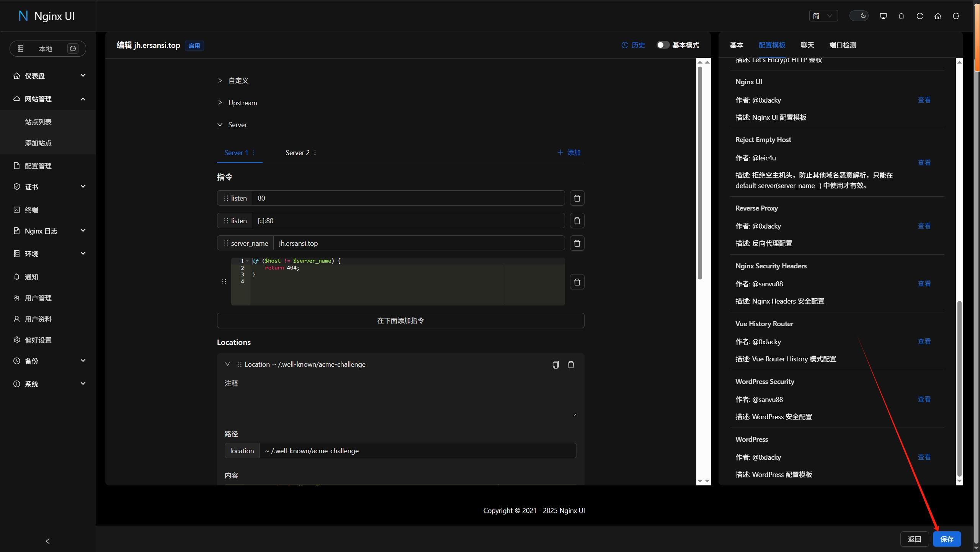
Task: Duplicate the acme-challenge location
Action: (x=555, y=364)
